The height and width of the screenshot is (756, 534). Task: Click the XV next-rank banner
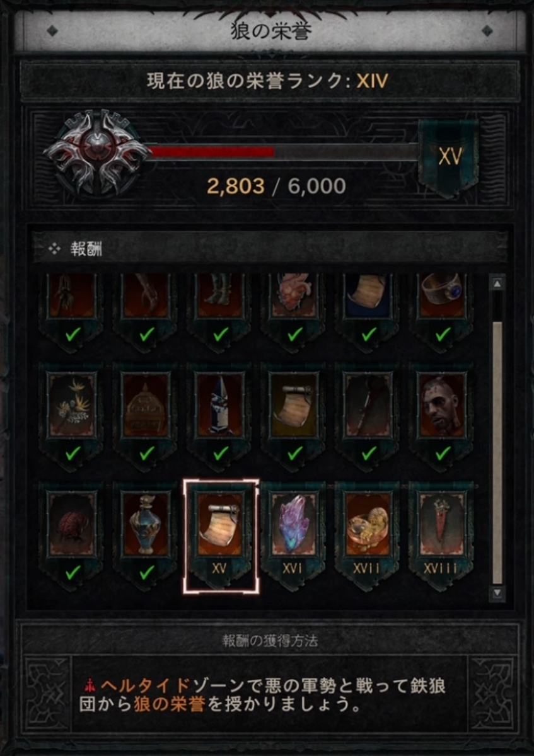(449, 157)
